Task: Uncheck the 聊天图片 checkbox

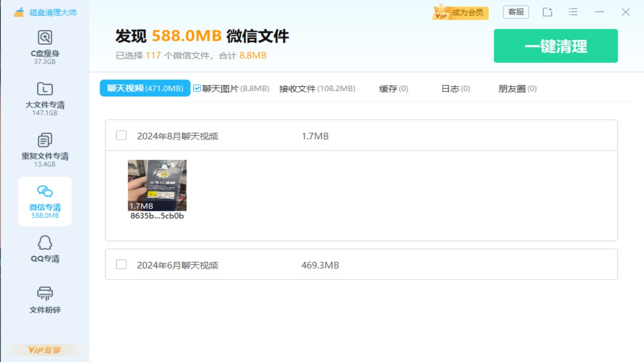Action: (x=197, y=88)
